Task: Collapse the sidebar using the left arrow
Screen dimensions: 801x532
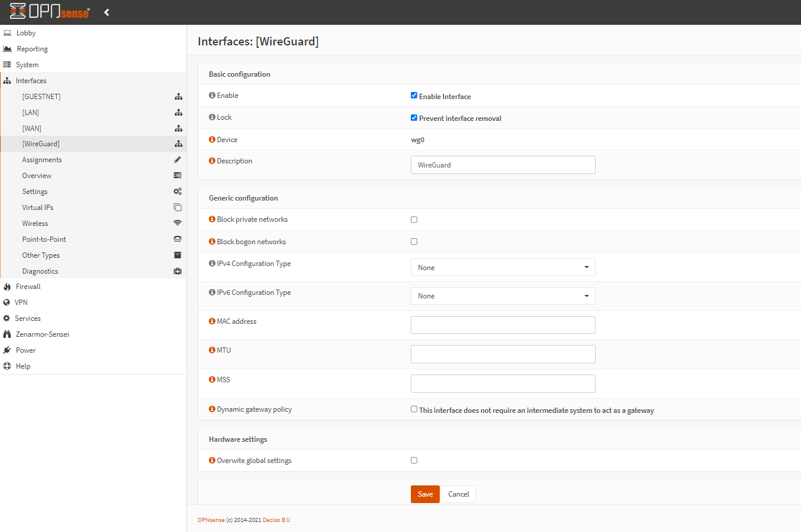Action: [106, 11]
